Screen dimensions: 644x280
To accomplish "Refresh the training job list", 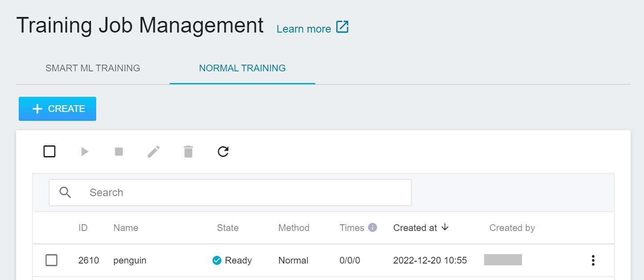I will tap(223, 152).
